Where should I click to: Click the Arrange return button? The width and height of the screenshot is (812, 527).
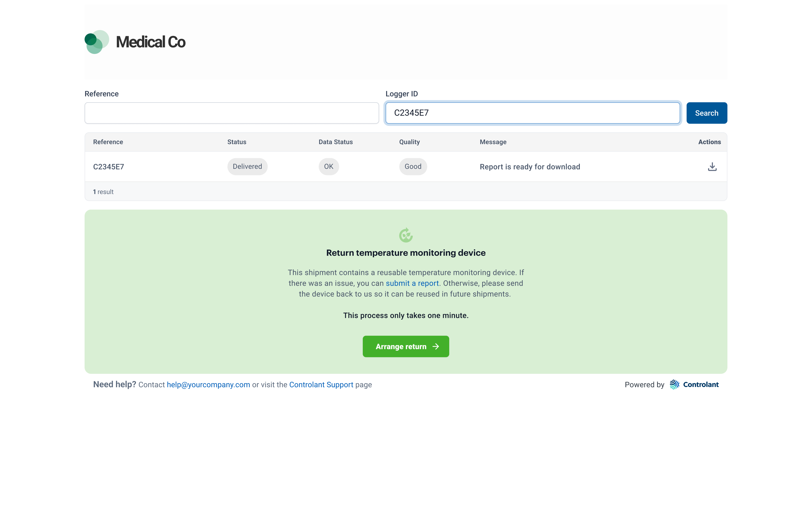[405, 346]
